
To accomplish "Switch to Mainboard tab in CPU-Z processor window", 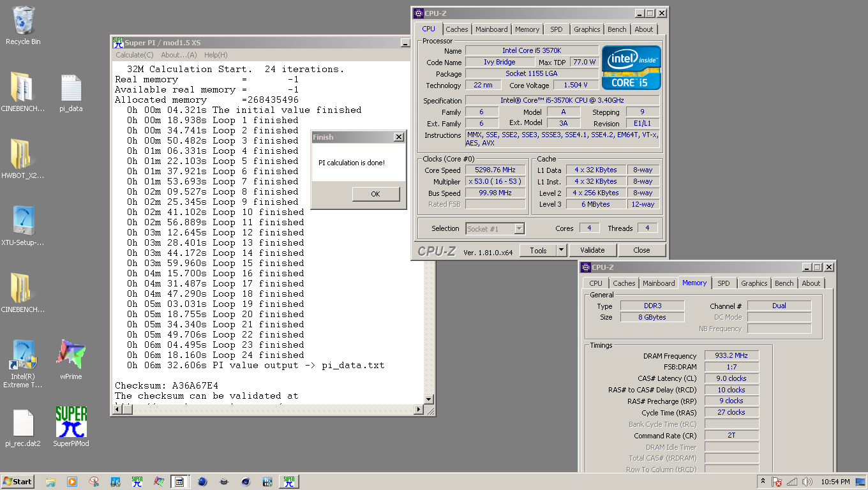I will click(x=491, y=29).
